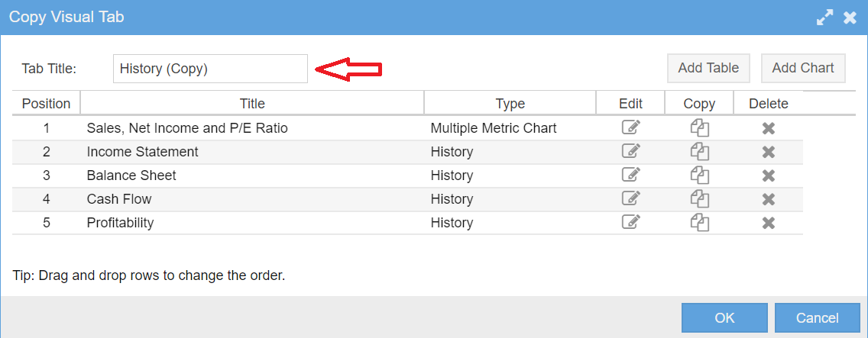Click the Add Chart button
This screenshot has width=868, height=338.
[803, 68]
